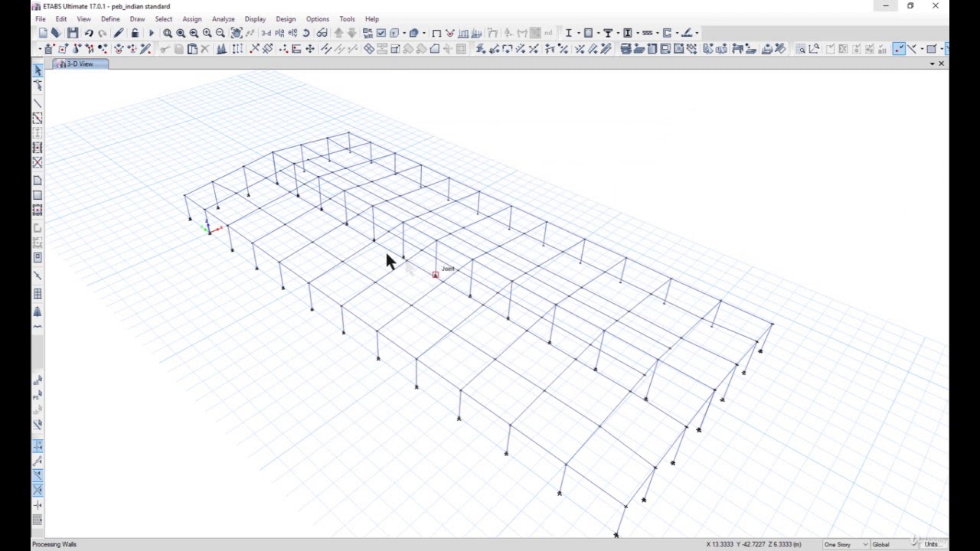Click the Save Model floppy icon

[x=73, y=33]
